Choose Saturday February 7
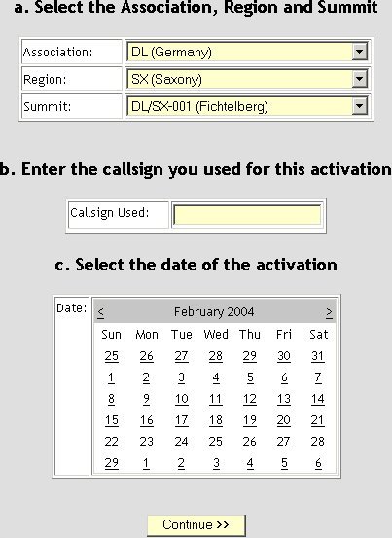 click(318, 377)
